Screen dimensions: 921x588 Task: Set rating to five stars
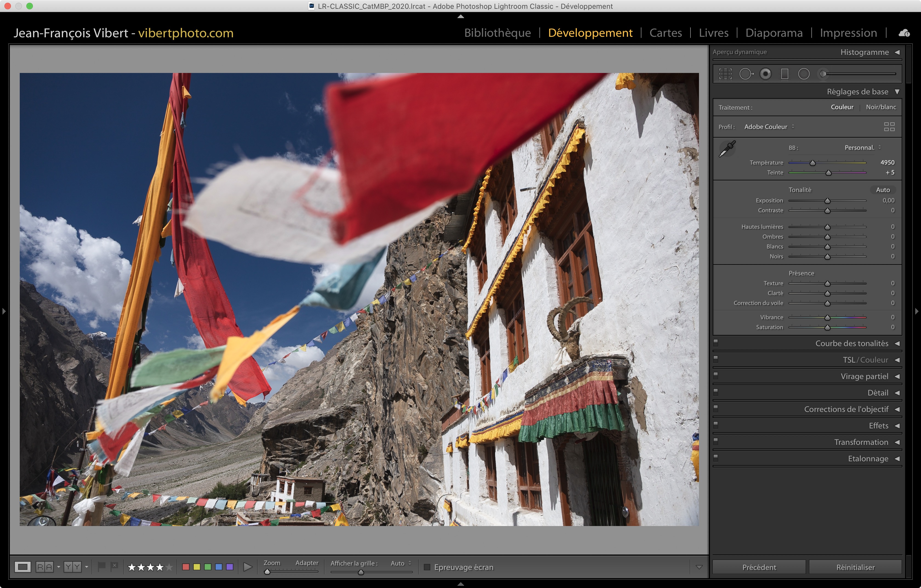(x=169, y=567)
